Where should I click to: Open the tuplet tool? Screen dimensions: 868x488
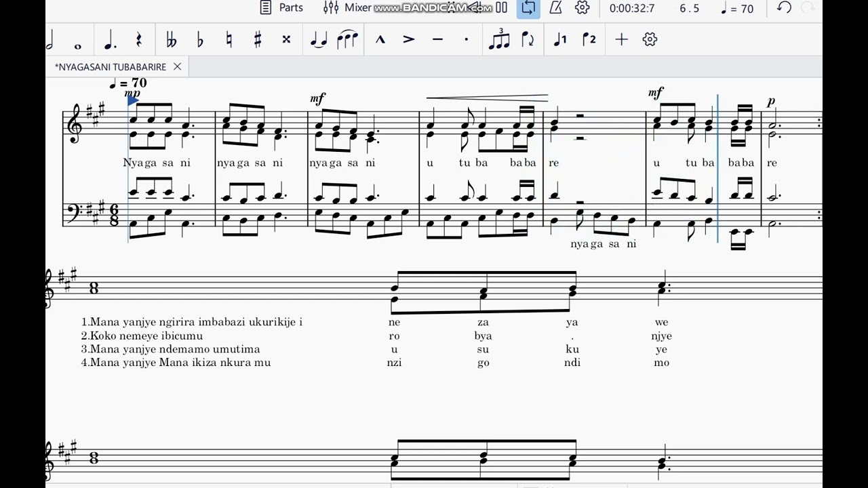(x=499, y=39)
